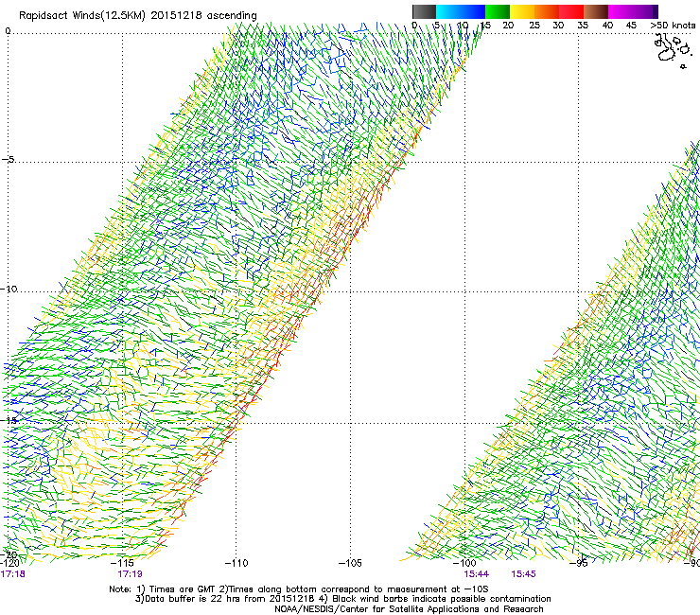
Task: Click the orange 25-30 knots legend swatch
Action: [x=547, y=11]
